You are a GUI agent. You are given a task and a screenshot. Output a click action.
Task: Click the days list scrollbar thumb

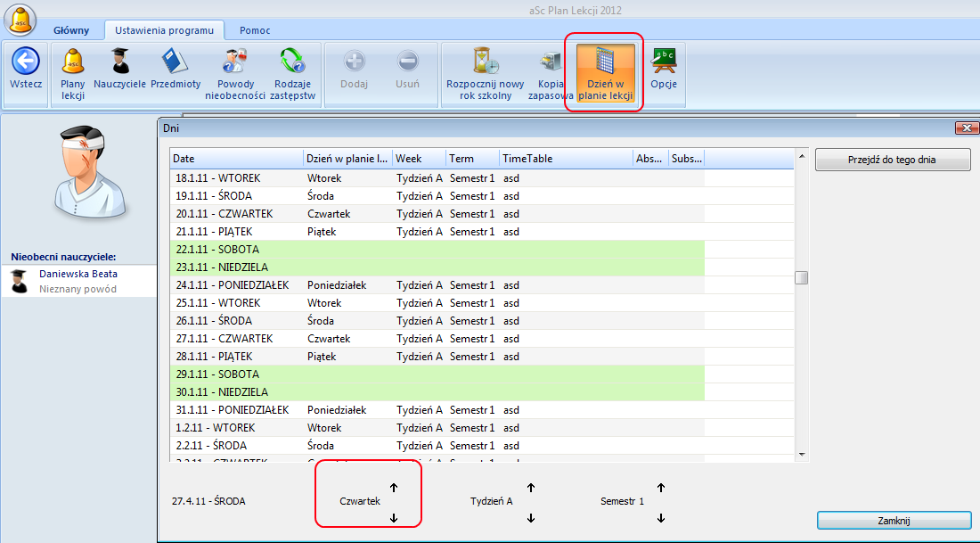801,277
